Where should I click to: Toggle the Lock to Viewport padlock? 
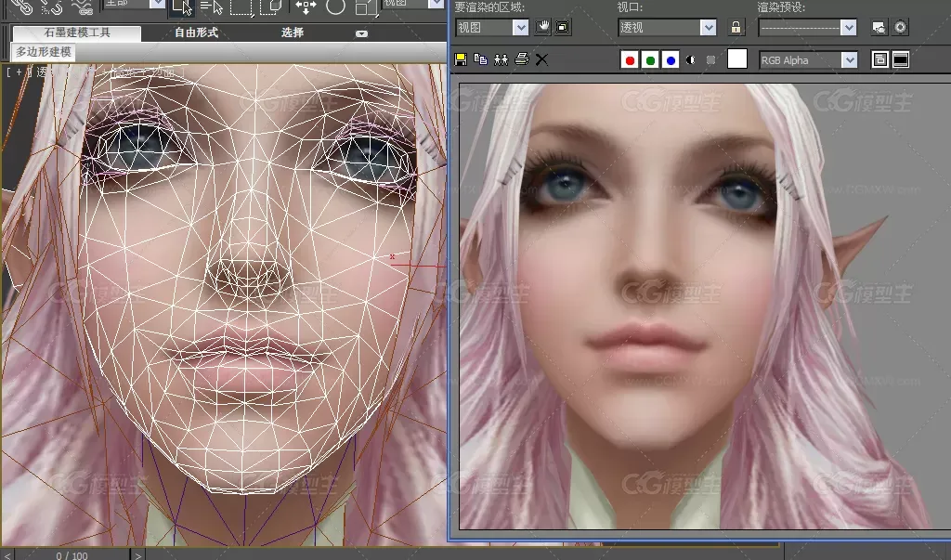pyautogui.click(x=736, y=27)
